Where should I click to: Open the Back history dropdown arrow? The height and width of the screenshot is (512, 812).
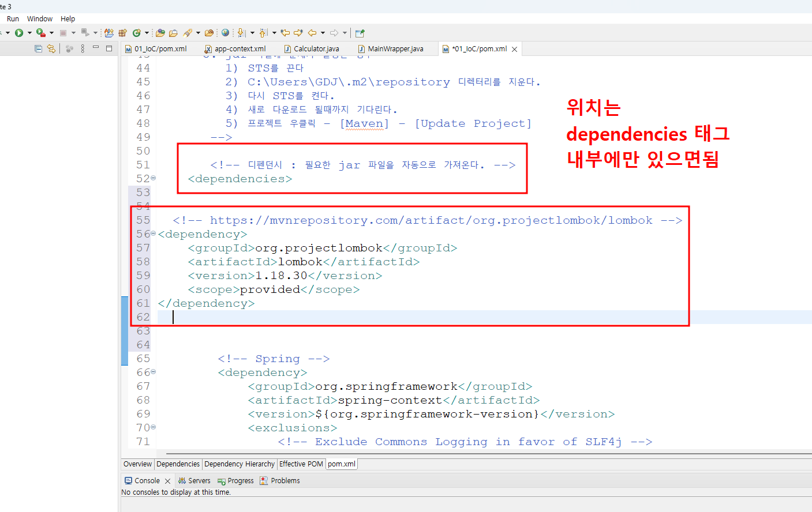pyautogui.click(x=323, y=33)
